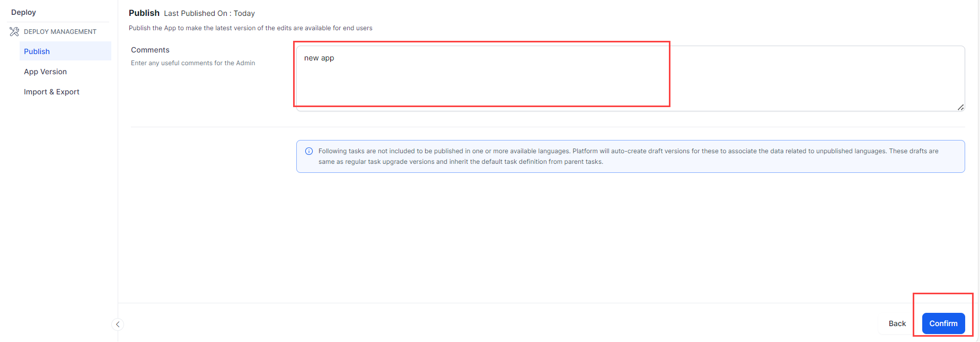
Task: Click the bold Publish page title
Action: [x=144, y=13]
